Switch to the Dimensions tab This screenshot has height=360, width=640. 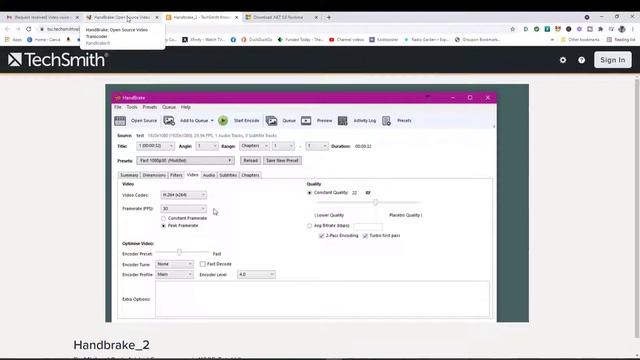[154, 175]
